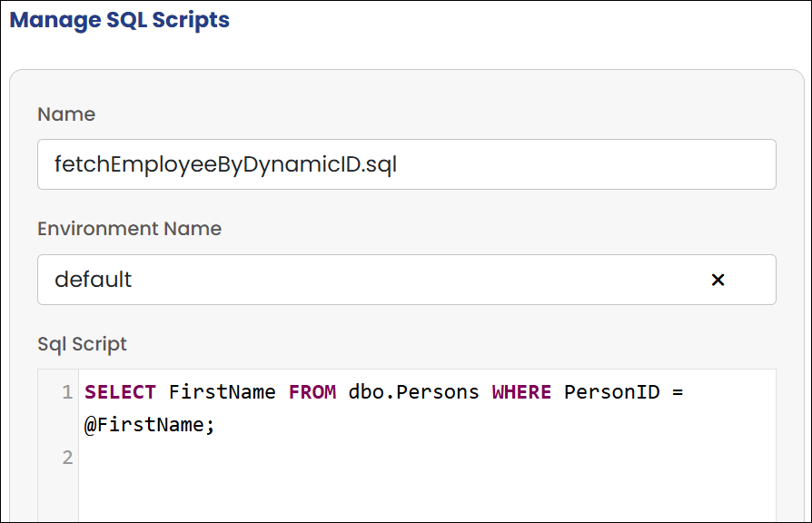Click the fetchEmployeeByDynamicID.sql text in Name field
The height and width of the screenshot is (523, 812).
[x=225, y=164]
